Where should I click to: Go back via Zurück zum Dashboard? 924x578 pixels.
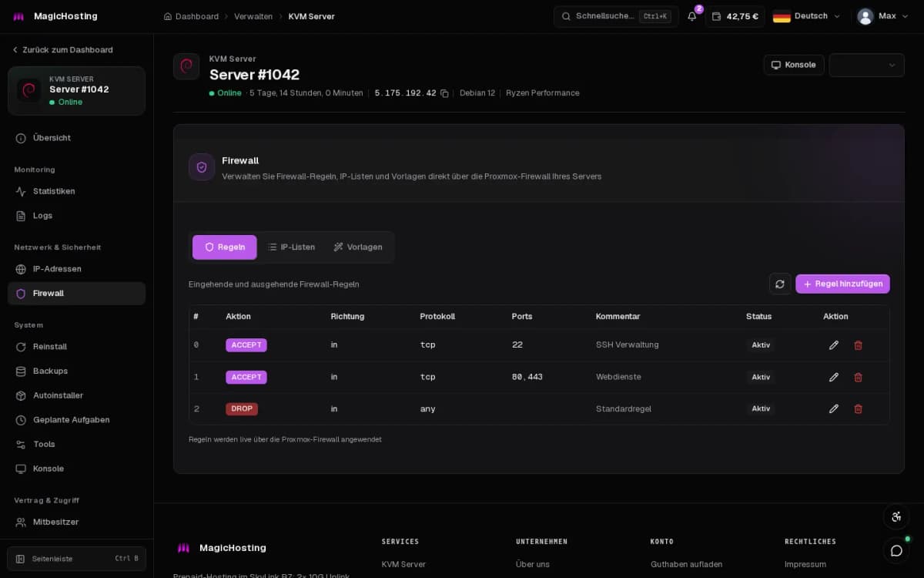62,50
